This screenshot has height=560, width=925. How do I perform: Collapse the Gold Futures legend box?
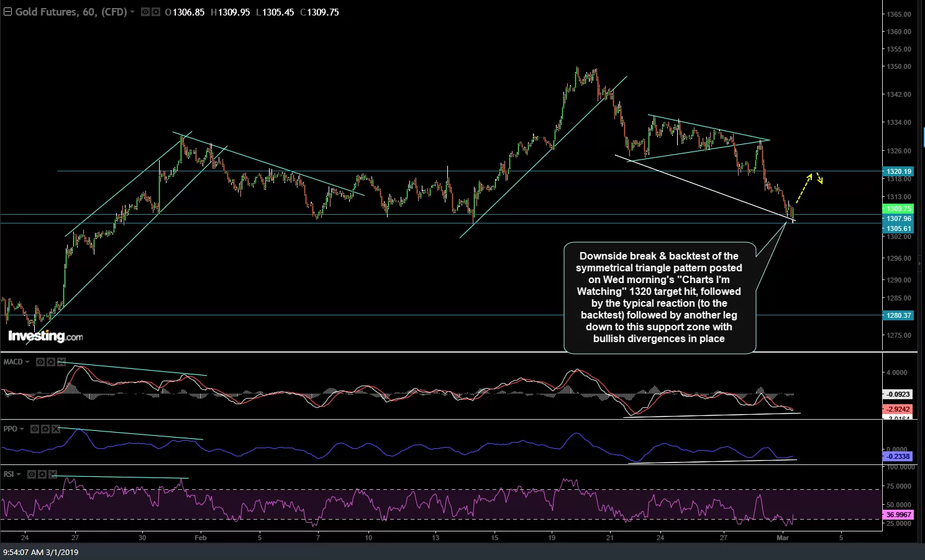8,12
